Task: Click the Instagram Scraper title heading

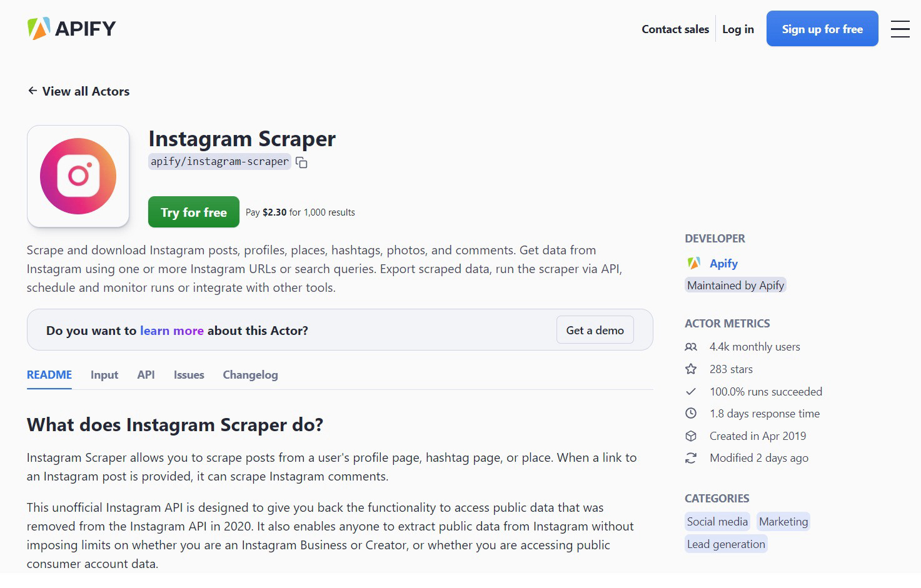Action: pyautogui.click(x=242, y=139)
